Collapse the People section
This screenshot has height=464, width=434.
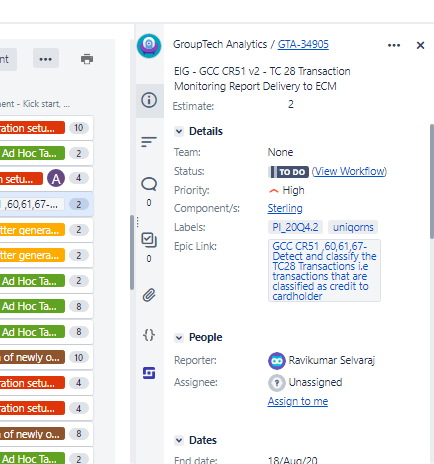coord(179,338)
